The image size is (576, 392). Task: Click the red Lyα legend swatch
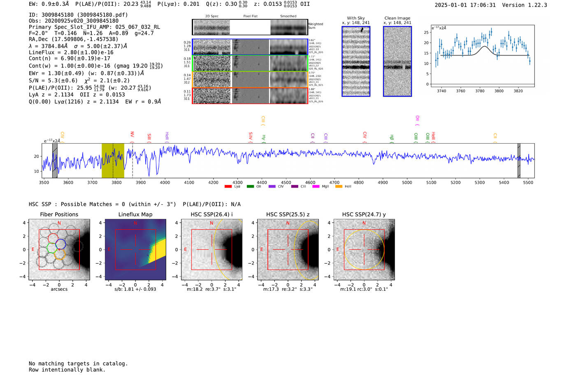coord(228,186)
